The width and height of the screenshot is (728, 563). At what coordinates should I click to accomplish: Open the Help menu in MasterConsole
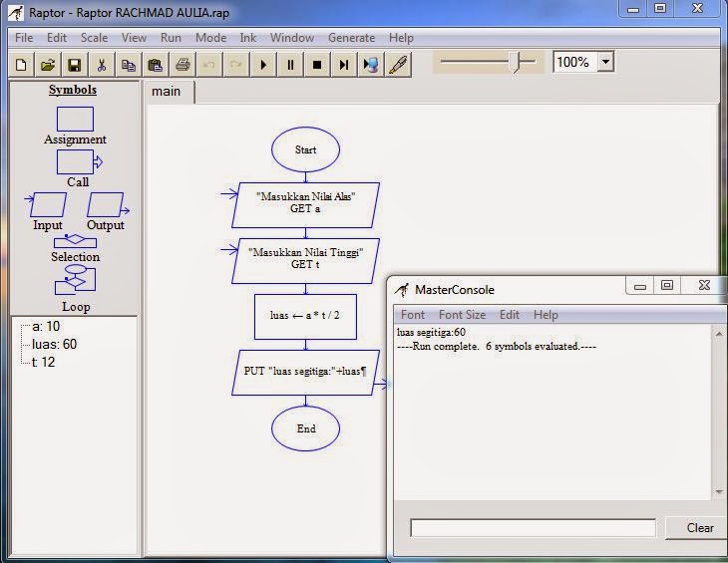click(546, 315)
